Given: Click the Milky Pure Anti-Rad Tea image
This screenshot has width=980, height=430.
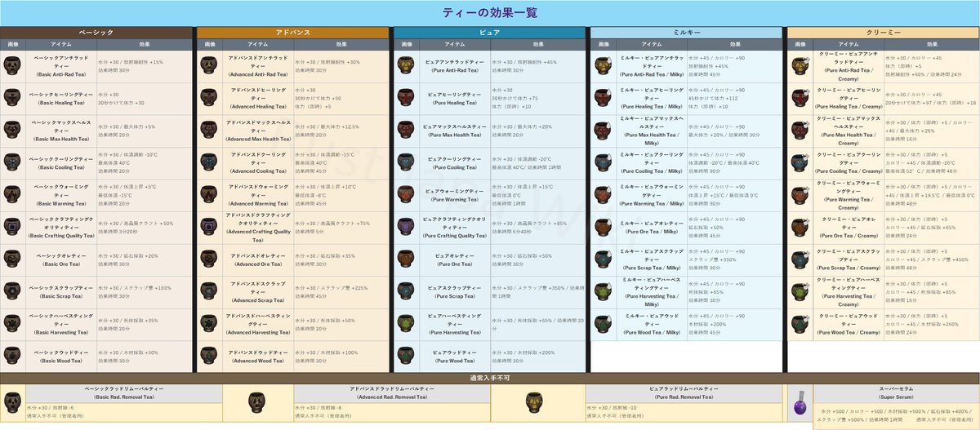Looking at the screenshot, I should [602, 65].
